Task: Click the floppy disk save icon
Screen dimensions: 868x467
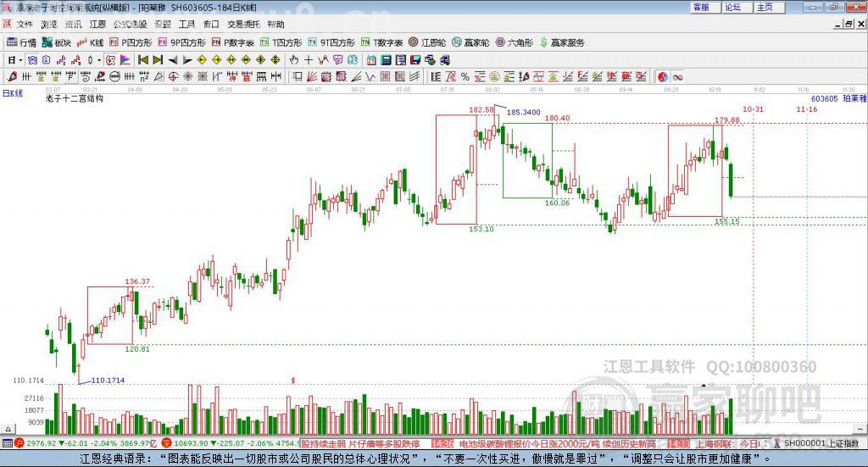Action: point(415,60)
